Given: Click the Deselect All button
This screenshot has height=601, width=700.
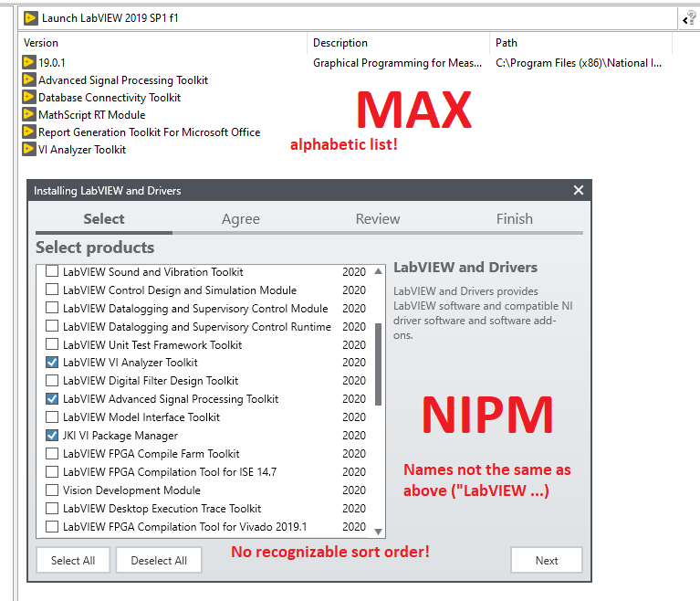Looking at the screenshot, I should [159, 560].
